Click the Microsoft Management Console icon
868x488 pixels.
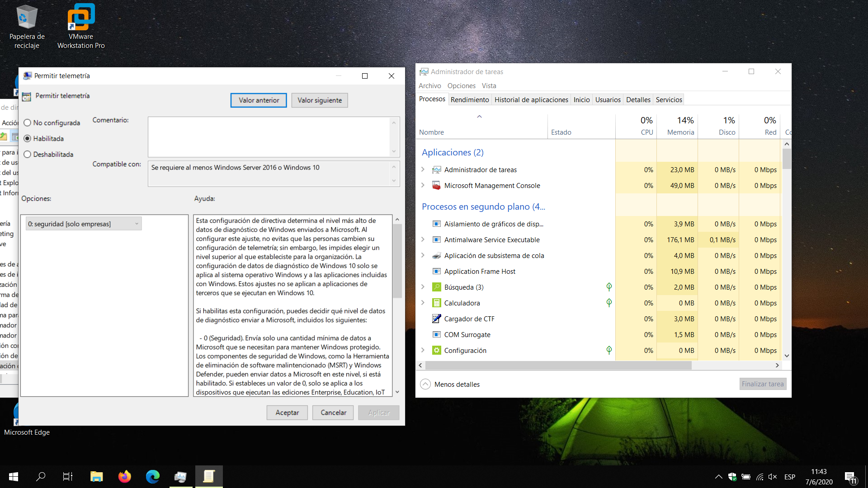436,186
